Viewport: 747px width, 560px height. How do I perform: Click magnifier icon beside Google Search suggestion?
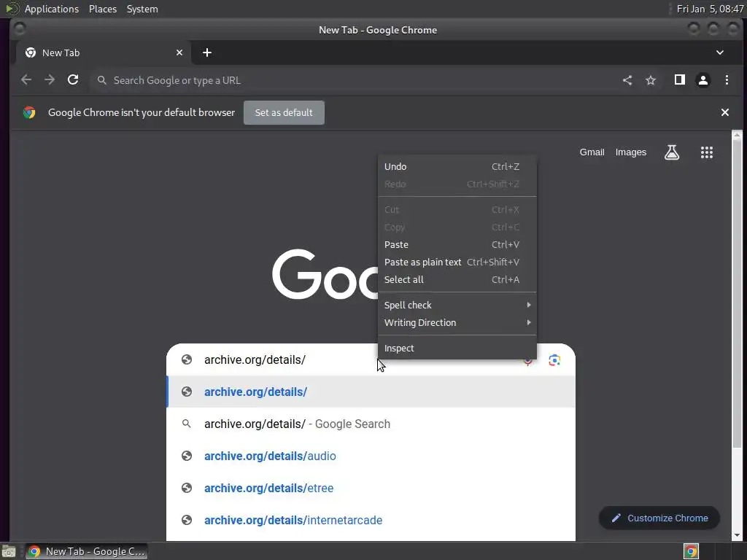click(x=187, y=424)
